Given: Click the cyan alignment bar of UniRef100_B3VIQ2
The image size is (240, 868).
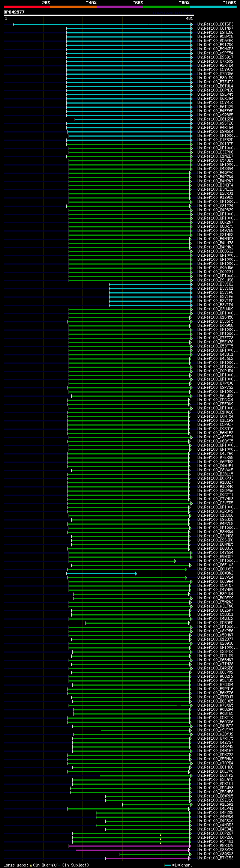Looking at the screenshot, I should point(150,284).
